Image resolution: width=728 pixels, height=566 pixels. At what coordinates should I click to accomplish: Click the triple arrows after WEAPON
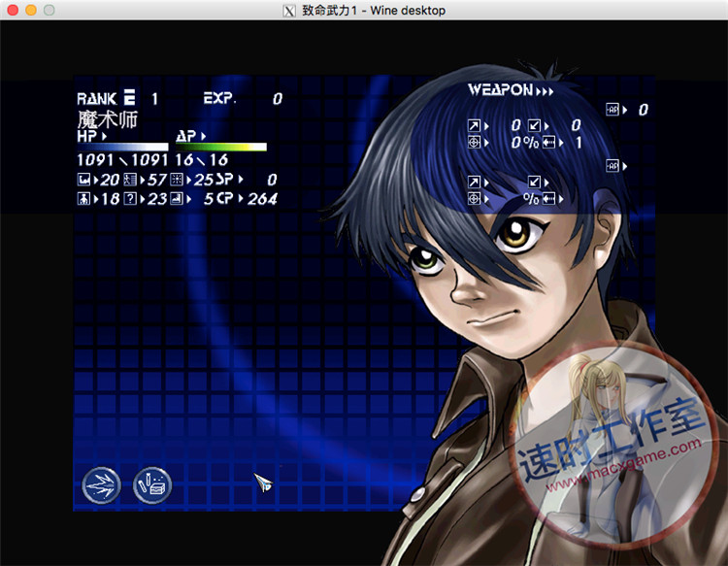[x=545, y=91]
